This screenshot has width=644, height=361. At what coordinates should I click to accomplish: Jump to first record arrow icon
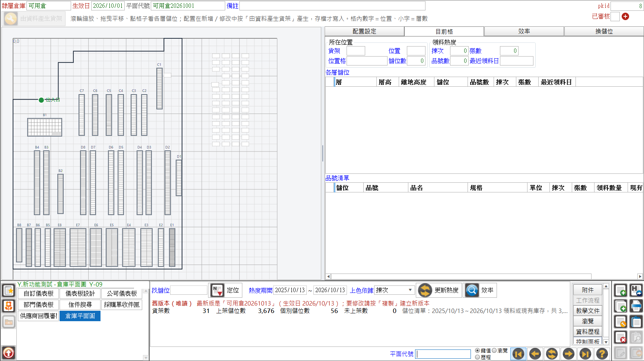[518, 354]
